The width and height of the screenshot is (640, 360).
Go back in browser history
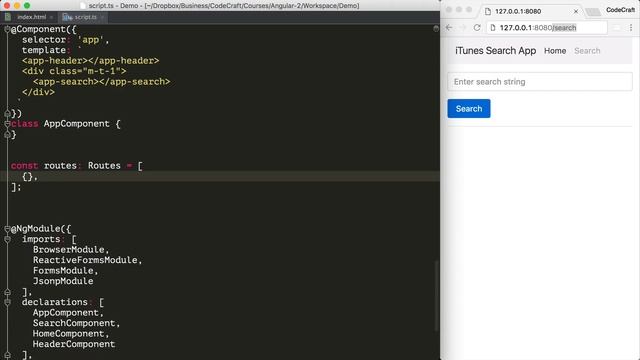(x=449, y=28)
